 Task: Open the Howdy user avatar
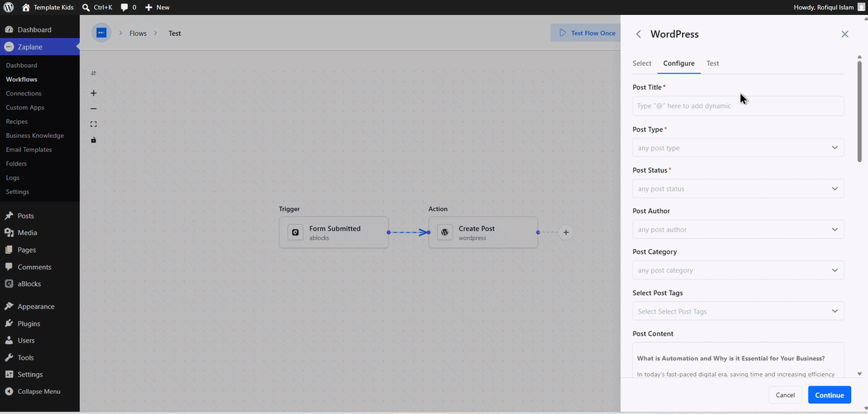[861, 7]
